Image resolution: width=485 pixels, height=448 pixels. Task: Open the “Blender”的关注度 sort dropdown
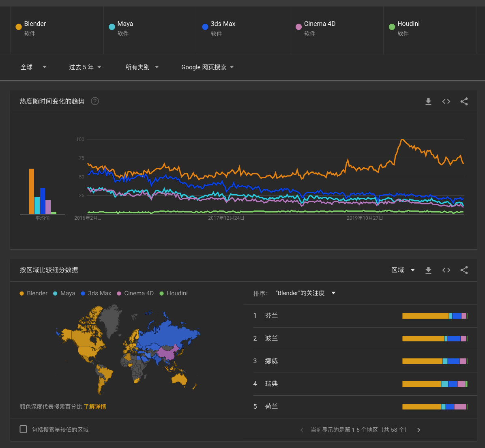coord(305,293)
